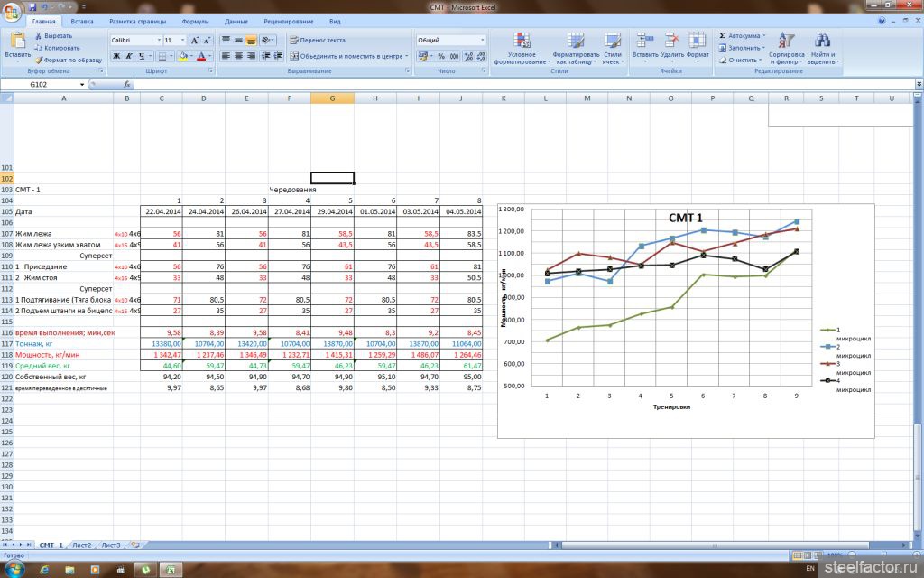The height and width of the screenshot is (578, 924).
Task: Open Общий number format dropdown
Action: (482, 40)
